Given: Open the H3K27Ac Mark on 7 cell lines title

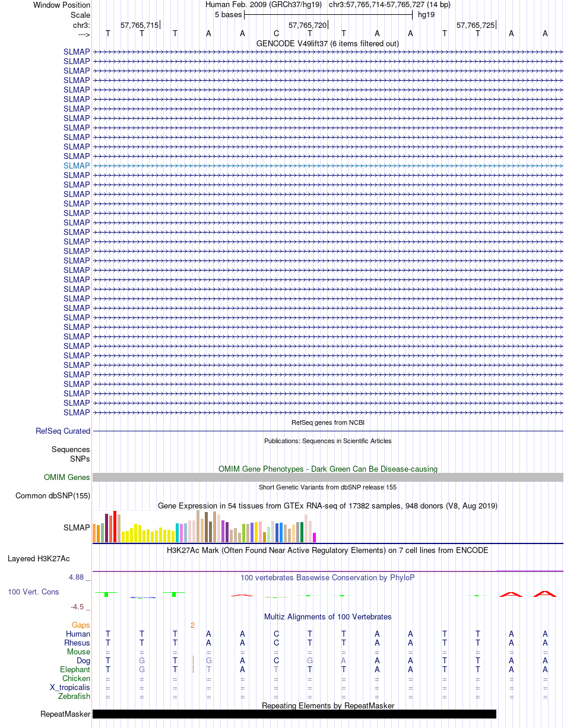Looking at the screenshot, I should point(328,550).
